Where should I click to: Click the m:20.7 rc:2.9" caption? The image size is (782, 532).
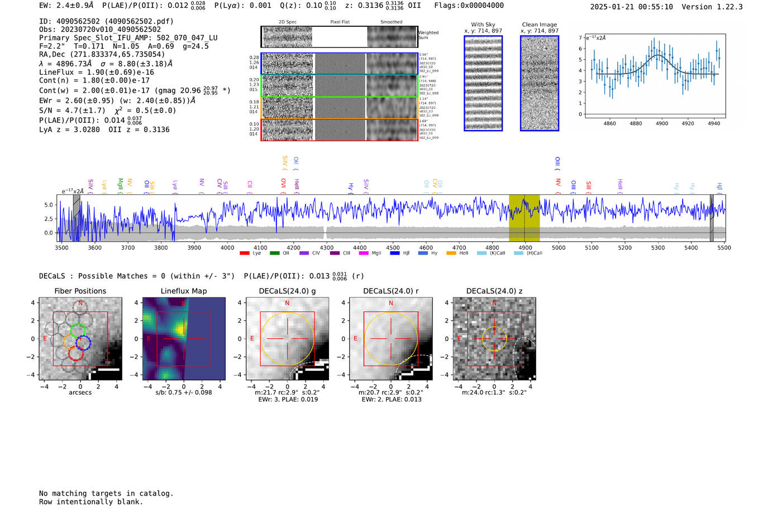(390, 392)
